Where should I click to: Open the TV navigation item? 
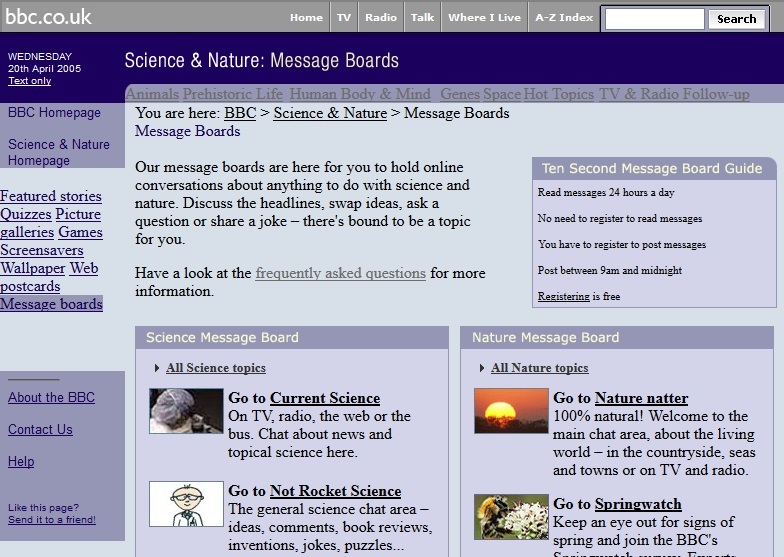344,18
